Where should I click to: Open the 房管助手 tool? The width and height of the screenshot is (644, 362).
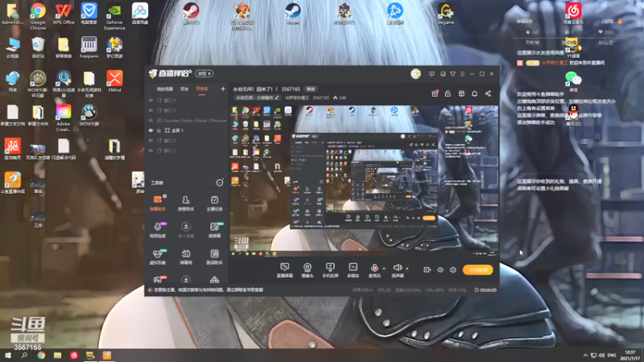click(186, 203)
